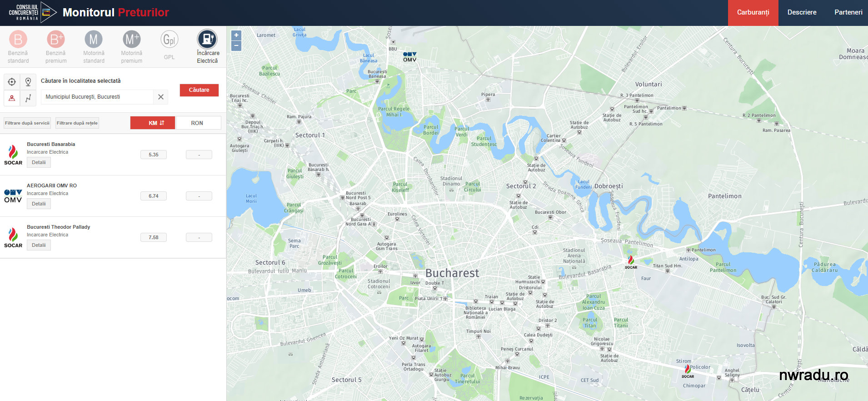Select the GPL fuel type icon
The width and height of the screenshot is (868, 401).
169,40
